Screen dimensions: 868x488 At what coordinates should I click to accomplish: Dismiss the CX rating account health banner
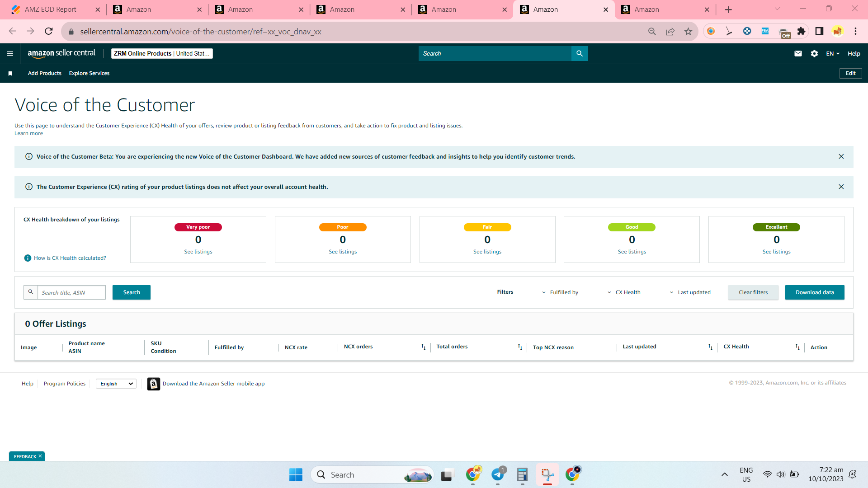coord(841,187)
